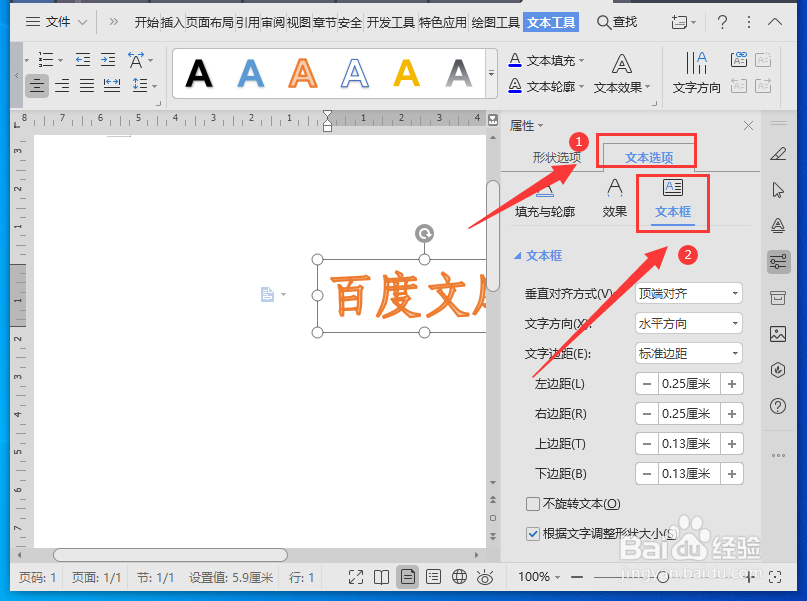Switch to web layout globe icon
Image resolution: width=807 pixels, height=601 pixels.
[x=459, y=577]
